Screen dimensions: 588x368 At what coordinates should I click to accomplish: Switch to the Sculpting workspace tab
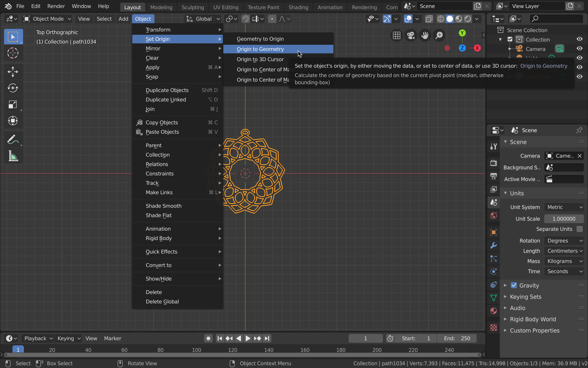[x=193, y=7]
